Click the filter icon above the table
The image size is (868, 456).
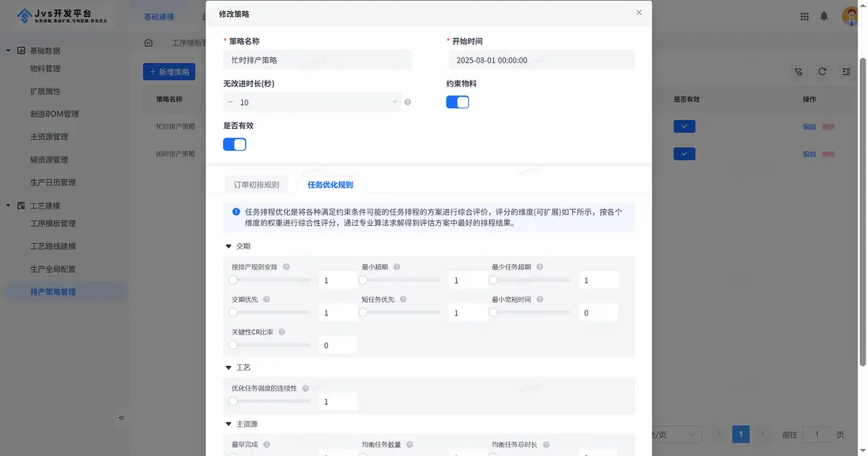(x=798, y=71)
